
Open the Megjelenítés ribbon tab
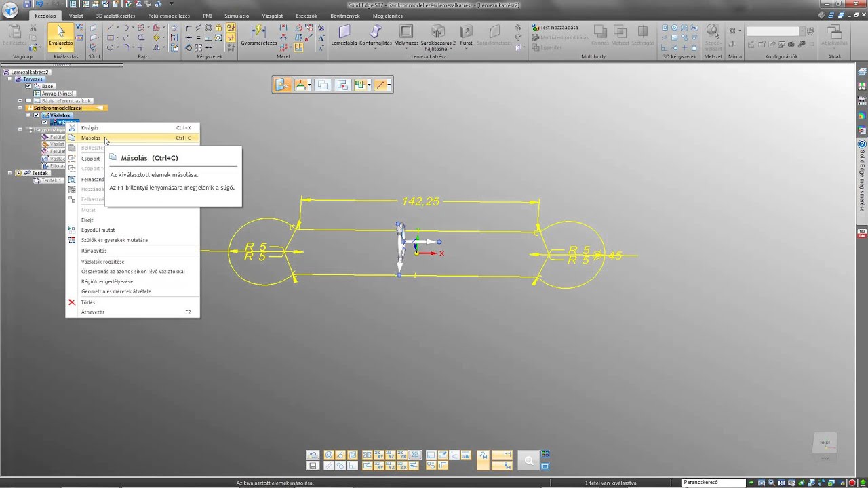[388, 16]
